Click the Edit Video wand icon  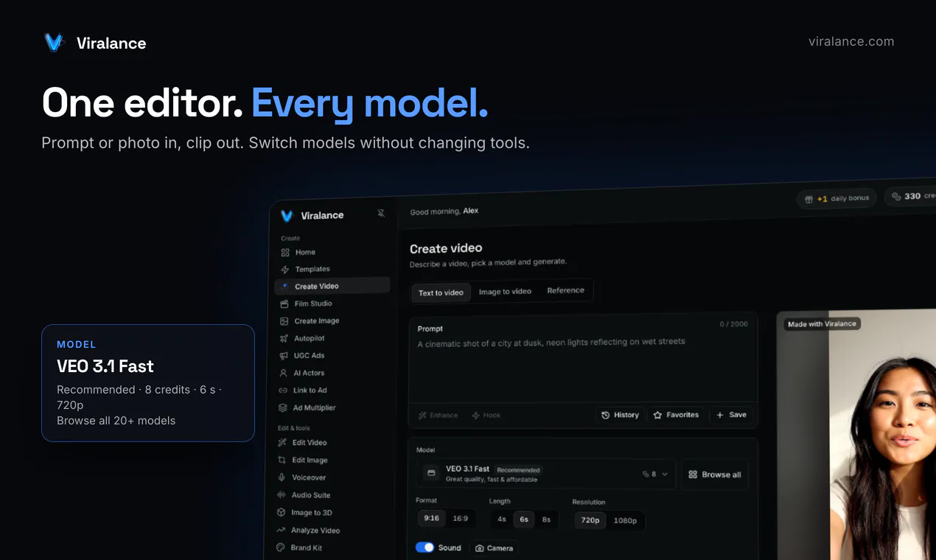[x=282, y=443]
